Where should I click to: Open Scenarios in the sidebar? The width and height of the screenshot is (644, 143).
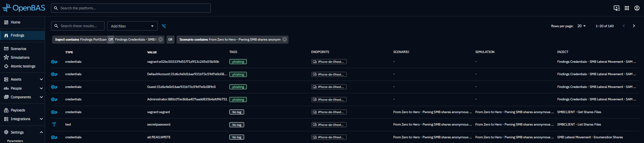pos(18,49)
